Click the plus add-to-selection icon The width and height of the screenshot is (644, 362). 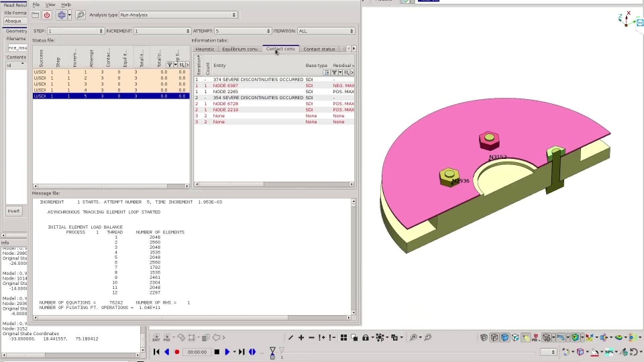point(301,337)
